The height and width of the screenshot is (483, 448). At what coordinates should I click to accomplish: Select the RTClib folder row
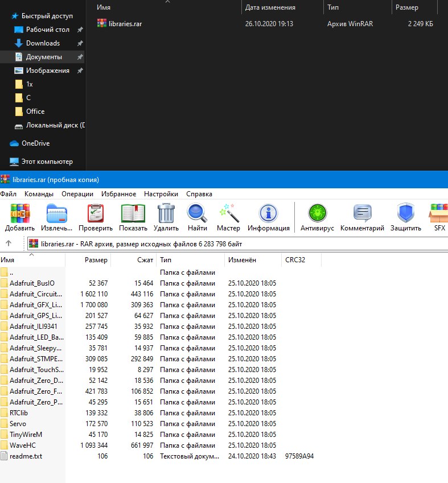pyautogui.click(x=161, y=413)
